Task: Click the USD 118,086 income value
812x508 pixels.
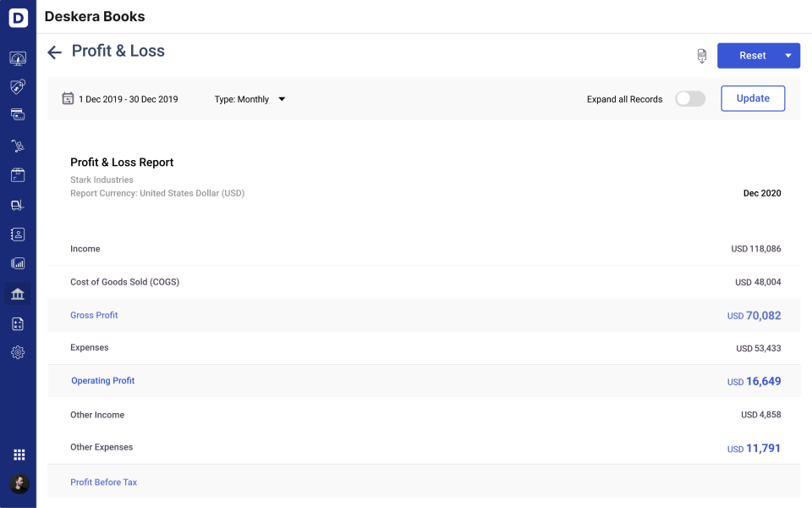Action: (x=755, y=249)
